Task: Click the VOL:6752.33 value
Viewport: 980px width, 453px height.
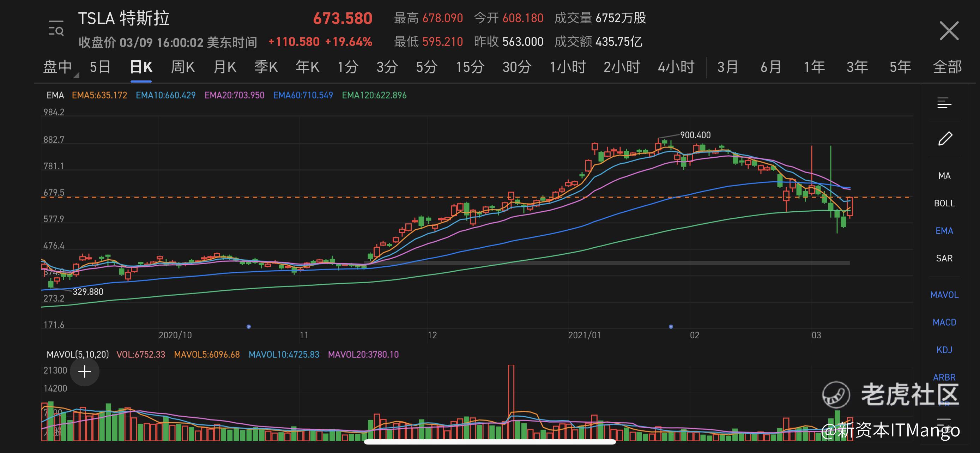Action: pos(141,355)
